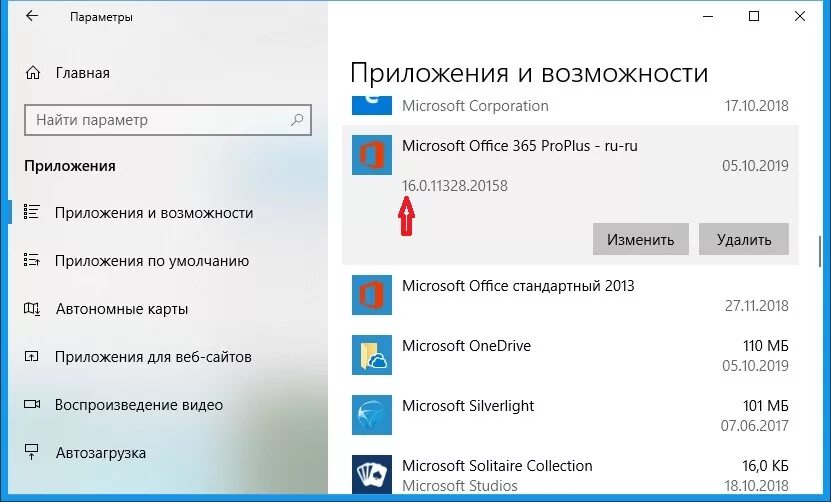Screen dimensions: 831x502
Task: Select the Воспроизведение видео camera icon
Action: 32,404
